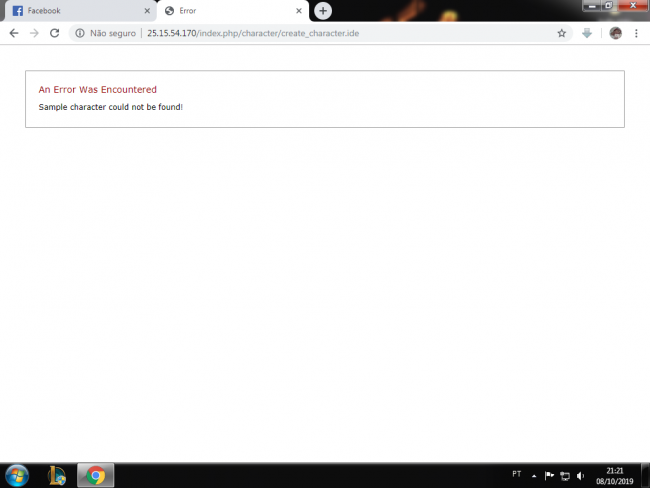
Task: Open a new tab with the plus button
Action: pos(323,10)
